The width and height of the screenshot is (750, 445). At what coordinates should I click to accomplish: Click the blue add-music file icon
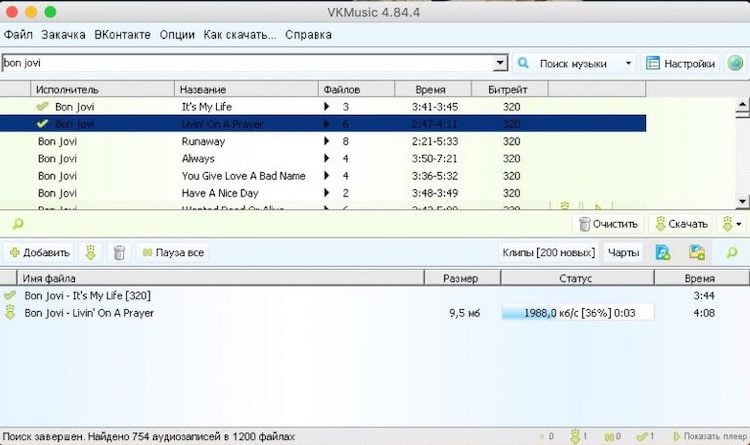663,252
